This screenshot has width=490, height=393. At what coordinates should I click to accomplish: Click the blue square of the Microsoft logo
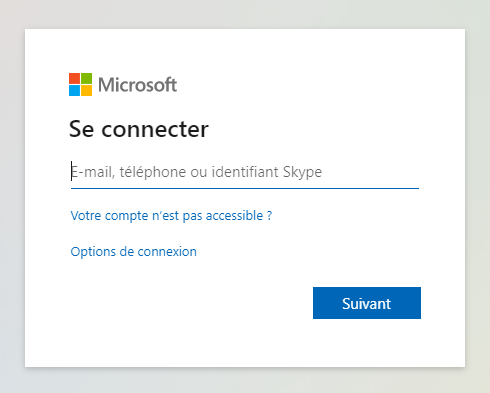tap(74, 90)
